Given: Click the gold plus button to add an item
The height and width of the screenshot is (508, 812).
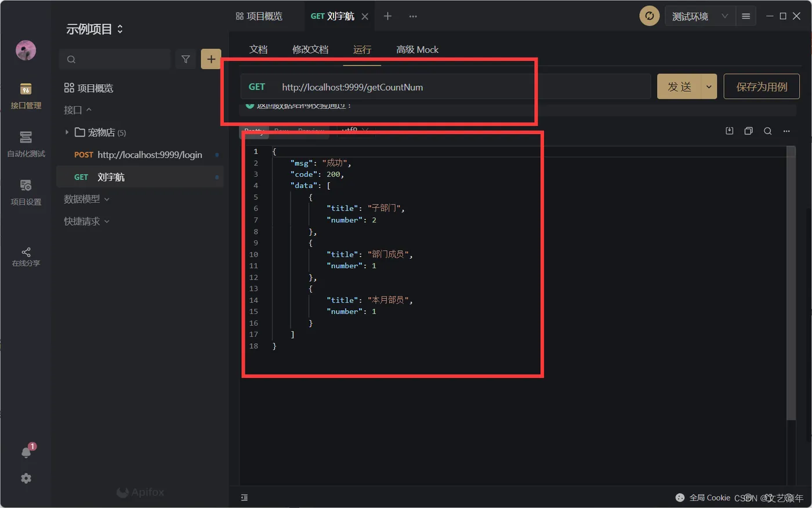Looking at the screenshot, I should pyautogui.click(x=211, y=59).
